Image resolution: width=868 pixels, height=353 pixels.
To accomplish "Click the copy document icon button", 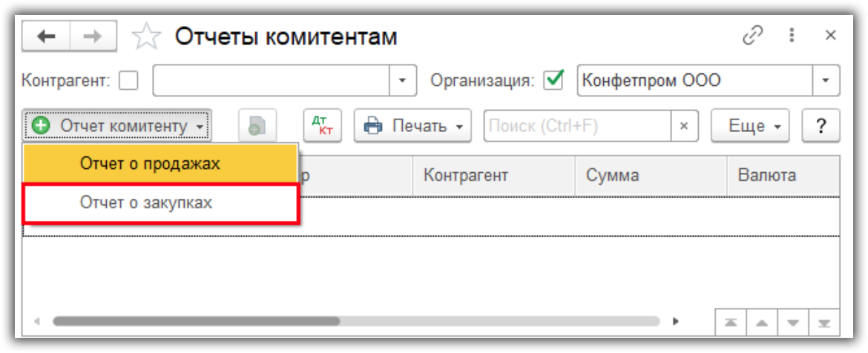I will pyautogui.click(x=257, y=126).
